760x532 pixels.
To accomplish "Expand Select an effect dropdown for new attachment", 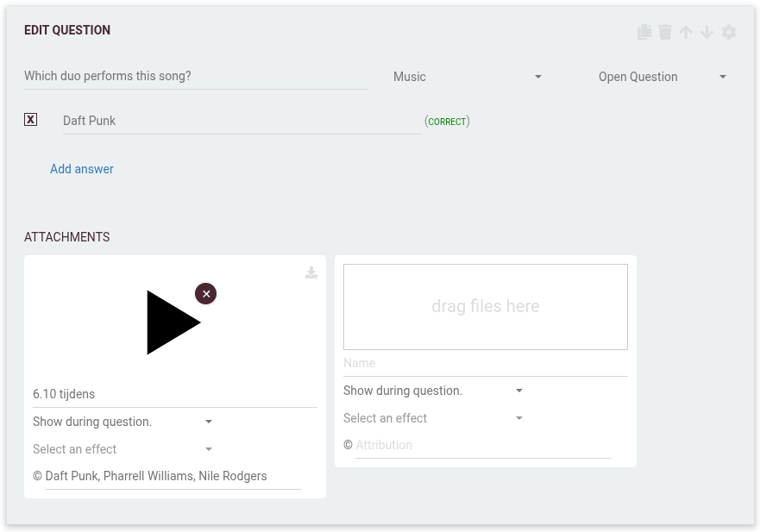I will 433,418.
